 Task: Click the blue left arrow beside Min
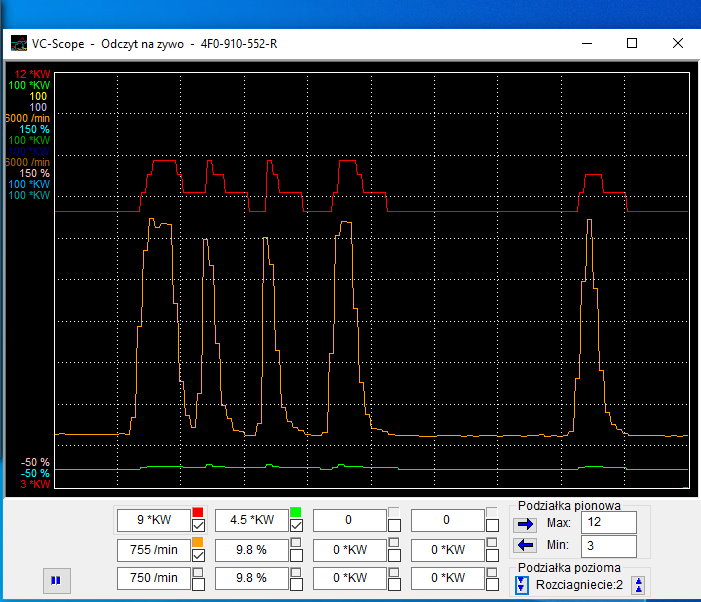coord(526,545)
